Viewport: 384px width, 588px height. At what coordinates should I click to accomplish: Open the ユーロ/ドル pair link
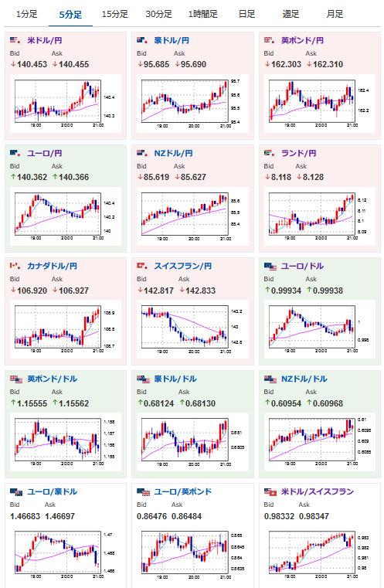pos(302,266)
